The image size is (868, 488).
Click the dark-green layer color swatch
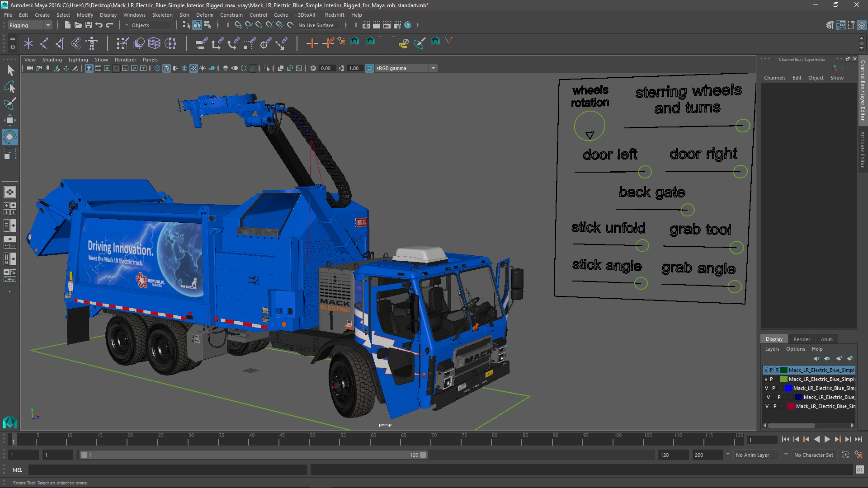pos(784,370)
